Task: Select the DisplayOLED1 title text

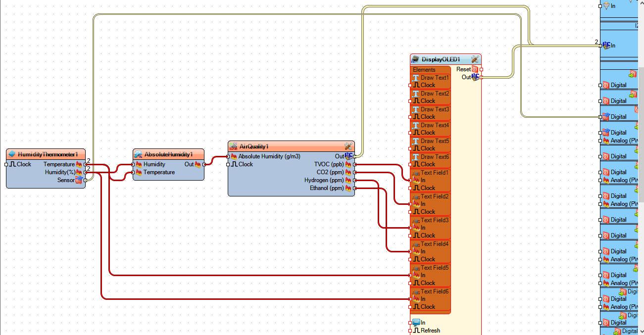Action: coord(441,59)
